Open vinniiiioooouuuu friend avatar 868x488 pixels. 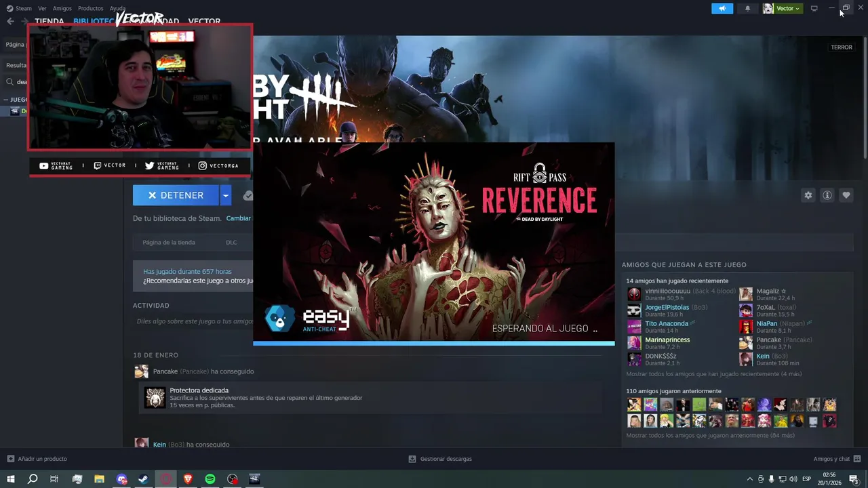pyautogui.click(x=633, y=294)
